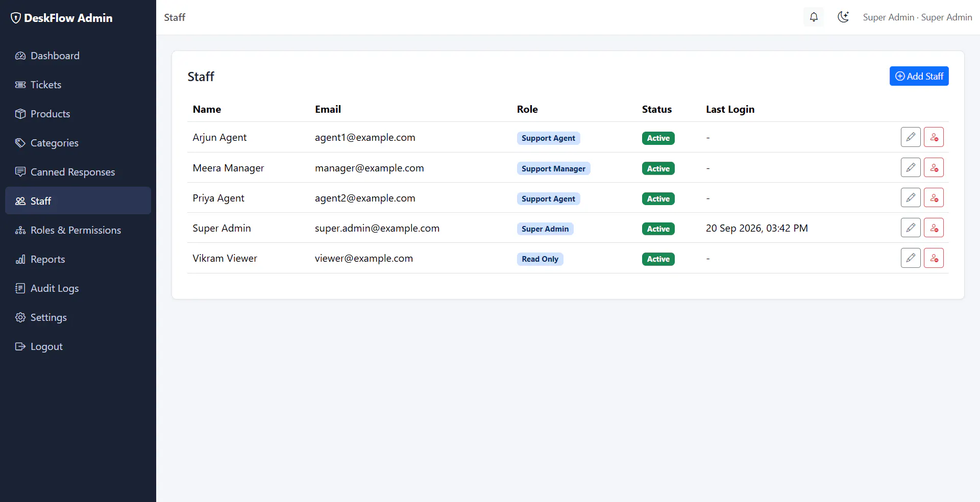980x502 pixels.
Task: Click Priya Agent's Active status badge
Action: click(x=658, y=198)
